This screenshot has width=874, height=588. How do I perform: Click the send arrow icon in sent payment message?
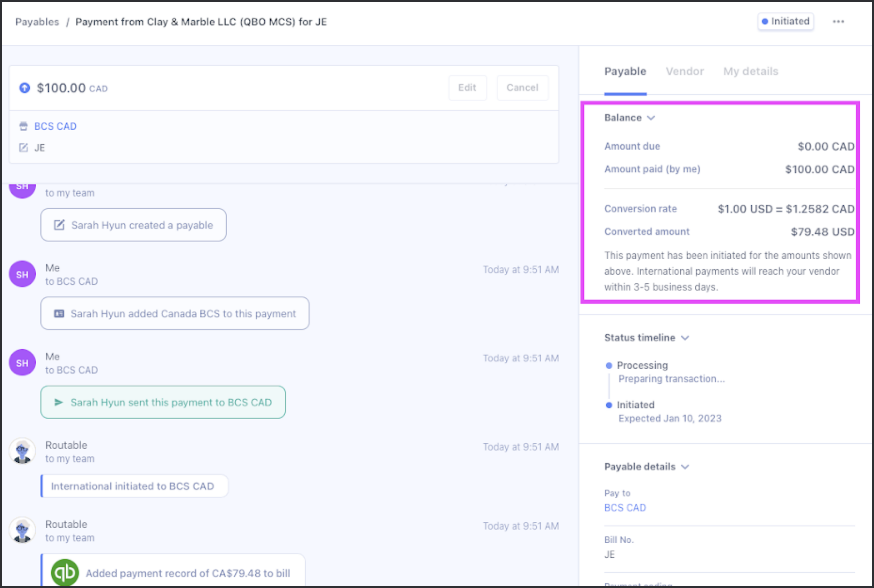tap(59, 402)
